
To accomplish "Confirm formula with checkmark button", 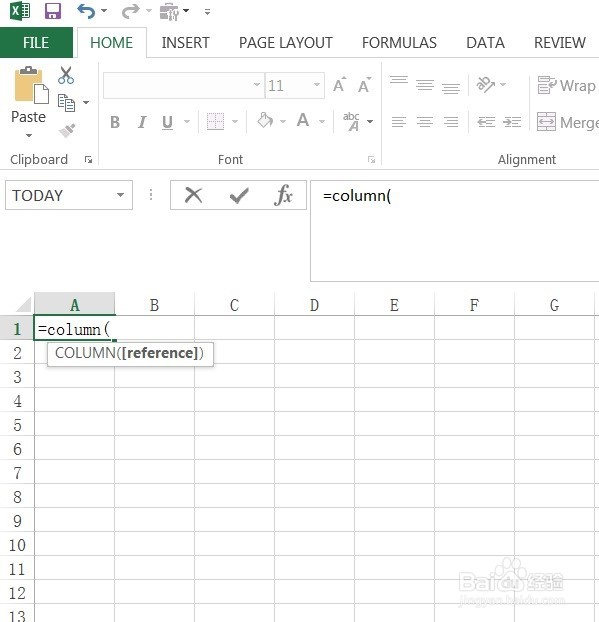I will pyautogui.click(x=239, y=195).
